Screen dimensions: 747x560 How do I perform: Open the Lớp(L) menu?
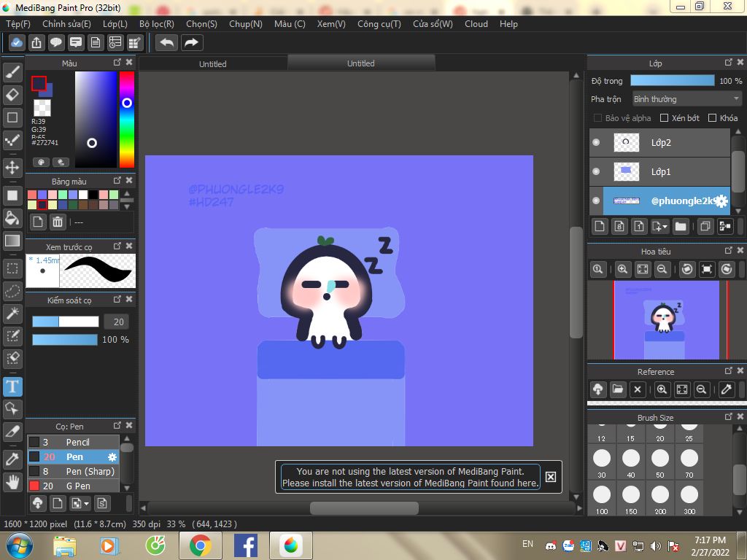coord(115,24)
